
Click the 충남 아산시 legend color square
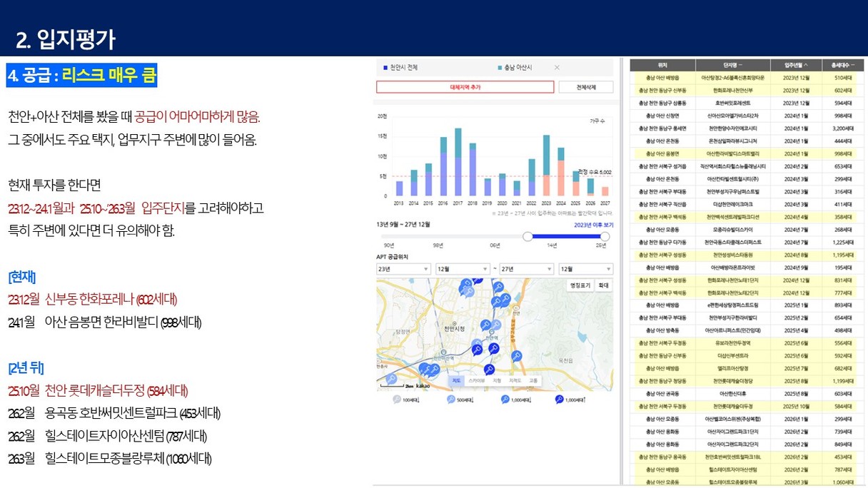500,68
